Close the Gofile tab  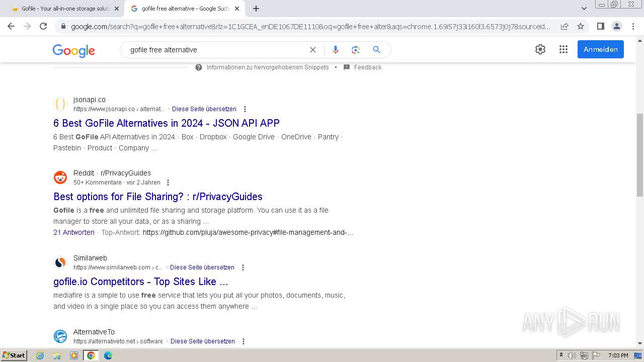[x=117, y=9]
